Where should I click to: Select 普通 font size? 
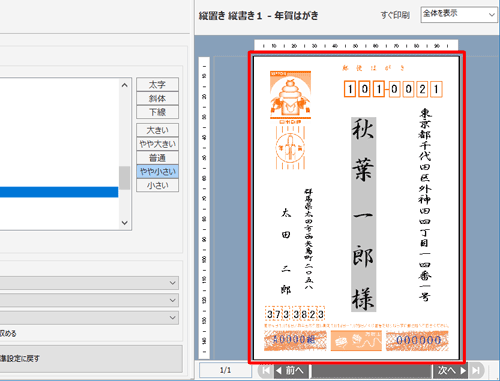click(x=157, y=158)
